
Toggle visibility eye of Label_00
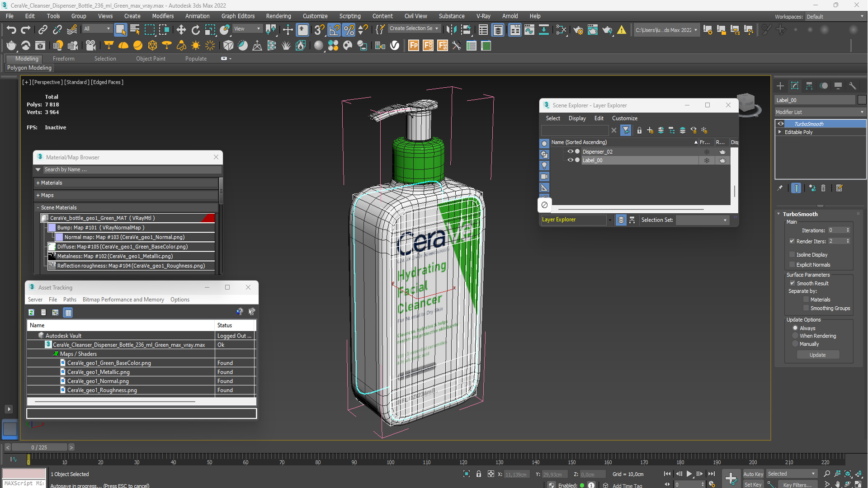[x=570, y=160]
